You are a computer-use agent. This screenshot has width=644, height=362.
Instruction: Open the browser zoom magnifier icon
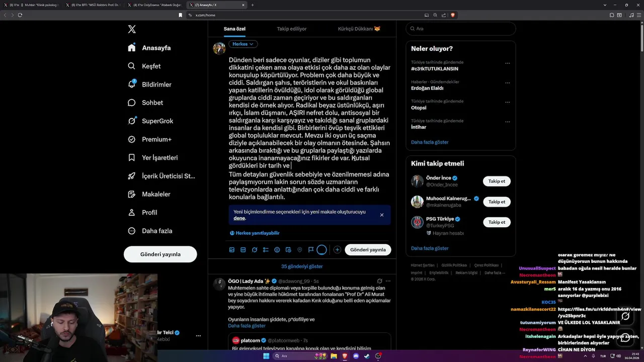point(435,15)
